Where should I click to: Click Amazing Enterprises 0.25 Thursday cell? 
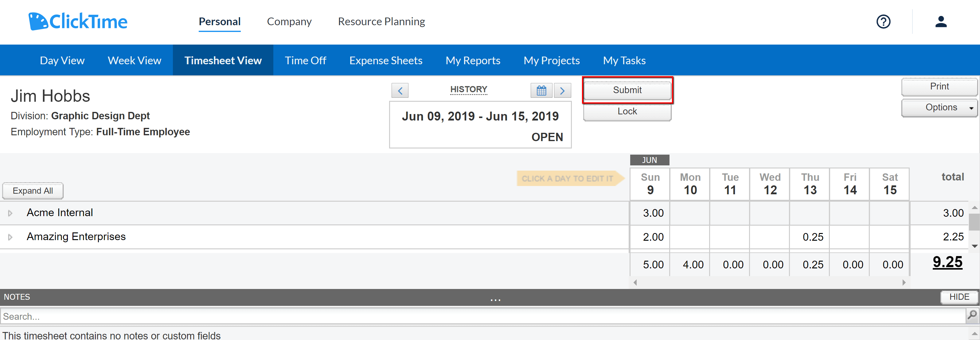810,237
